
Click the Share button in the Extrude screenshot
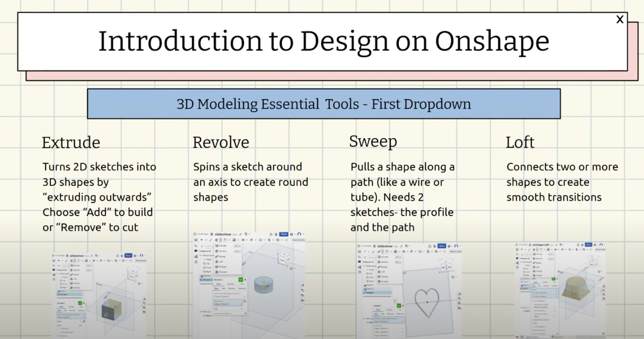(x=128, y=256)
